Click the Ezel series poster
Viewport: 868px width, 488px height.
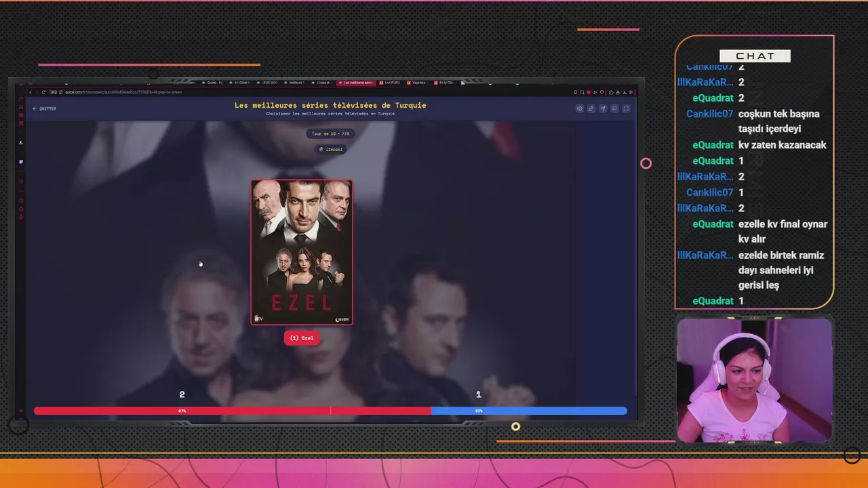(x=302, y=252)
